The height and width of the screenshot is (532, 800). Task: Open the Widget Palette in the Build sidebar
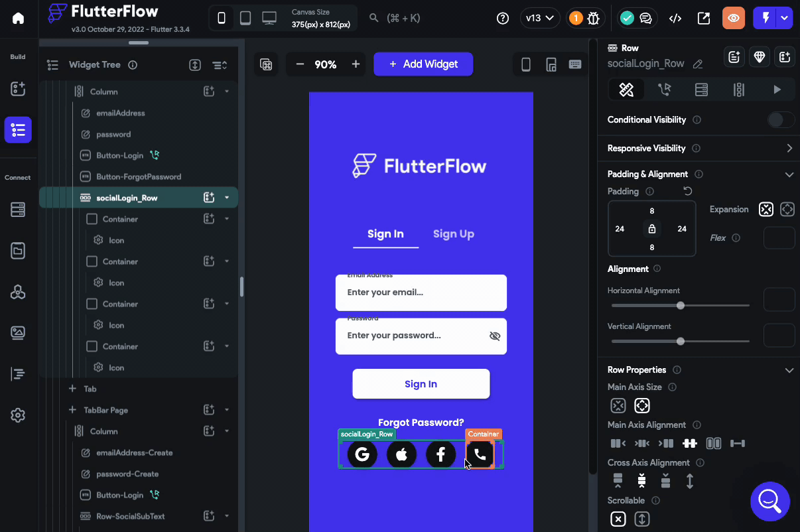pyautogui.click(x=18, y=89)
